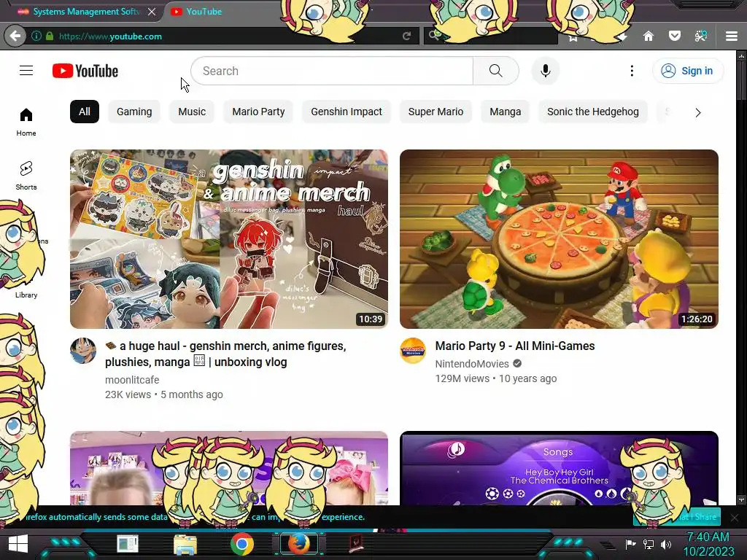The height and width of the screenshot is (560, 747).
Task: Click the green padlock security icon
Action: (x=50, y=36)
